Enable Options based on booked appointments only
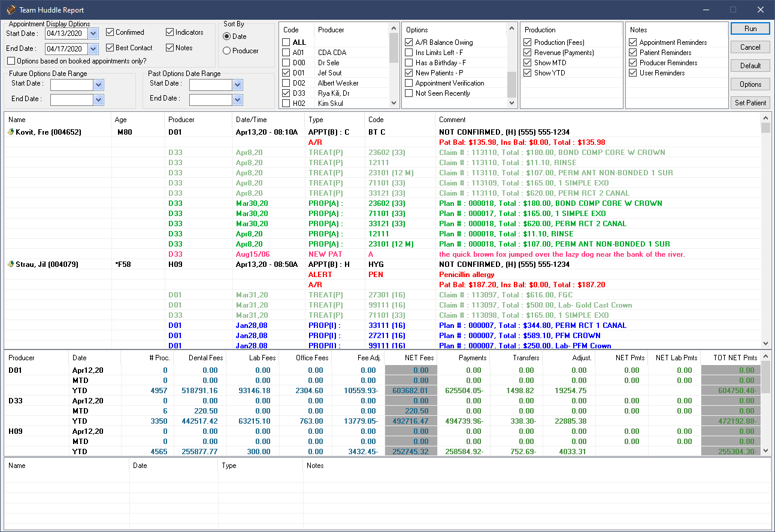 point(11,61)
